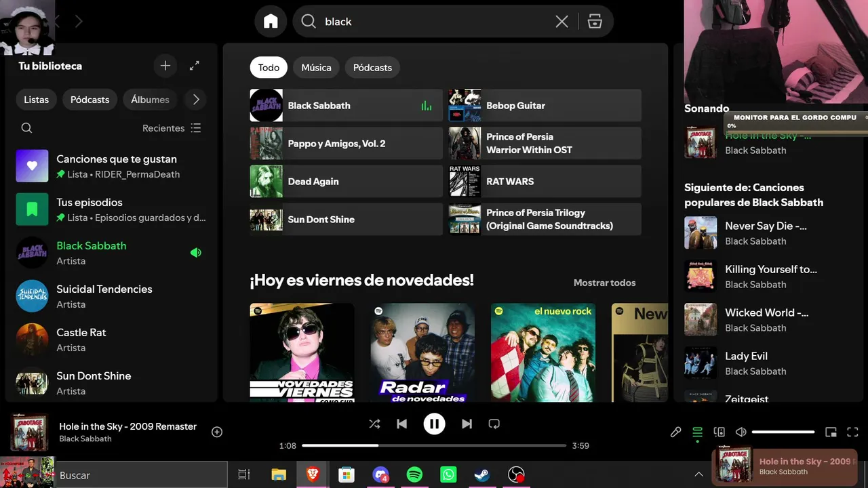Click the Mostrar todos link

pyautogui.click(x=604, y=283)
